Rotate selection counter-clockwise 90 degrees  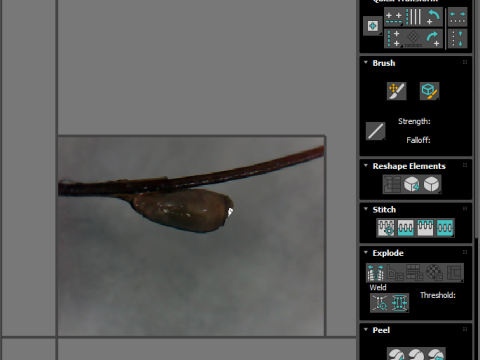point(433,17)
